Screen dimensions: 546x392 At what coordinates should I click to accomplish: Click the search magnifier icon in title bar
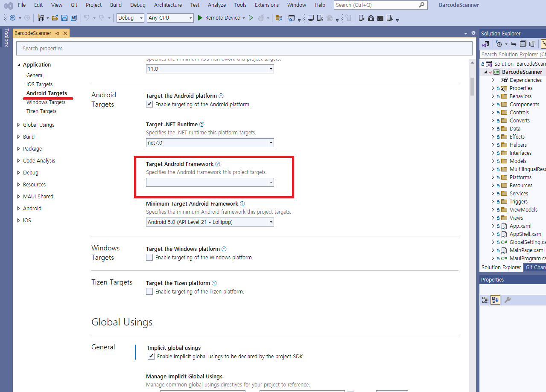tap(422, 5)
